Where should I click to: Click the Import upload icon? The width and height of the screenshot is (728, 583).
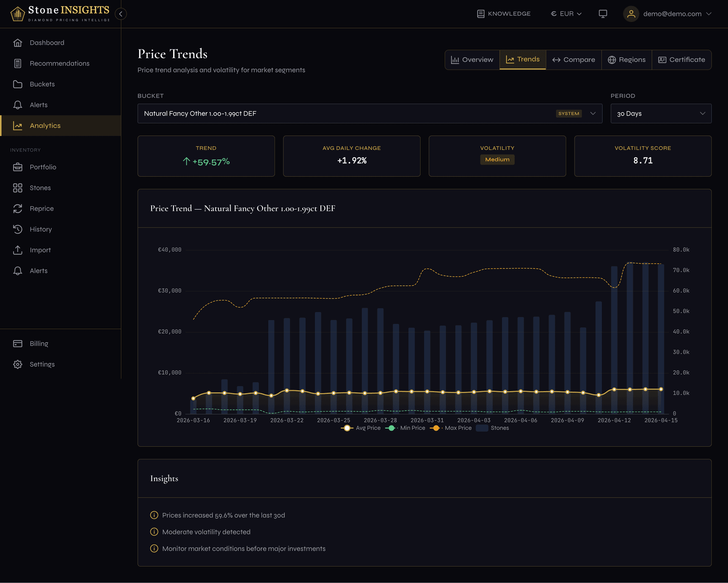pos(18,250)
